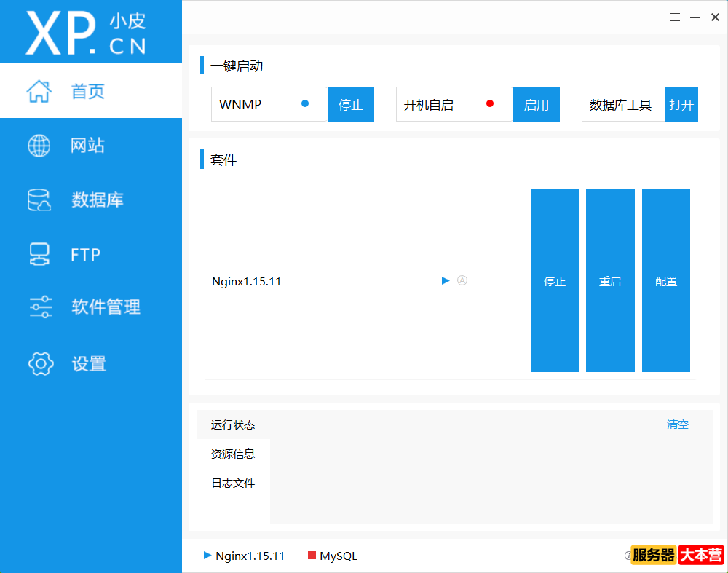Click the 软件管理 sliders icon

coord(39,307)
